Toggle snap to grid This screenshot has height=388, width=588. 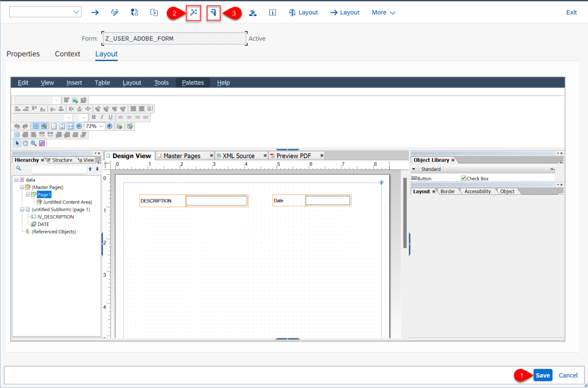click(x=44, y=126)
